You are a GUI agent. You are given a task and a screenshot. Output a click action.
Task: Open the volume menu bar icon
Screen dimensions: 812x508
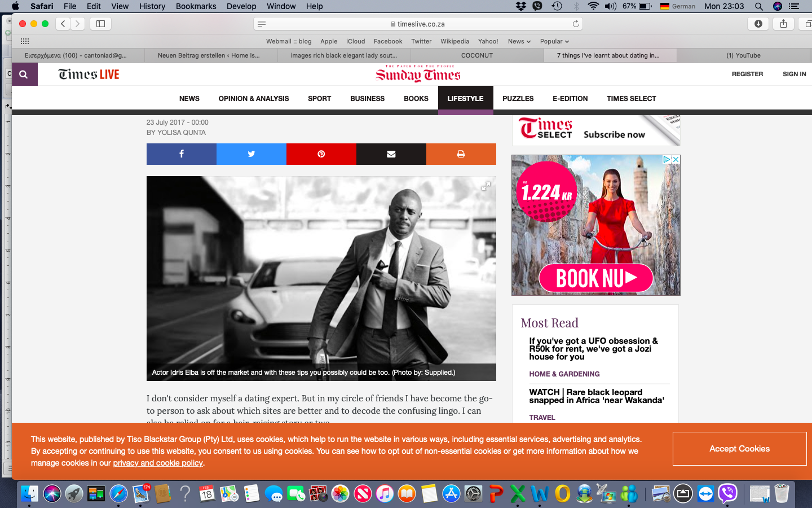(x=611, y=6)
